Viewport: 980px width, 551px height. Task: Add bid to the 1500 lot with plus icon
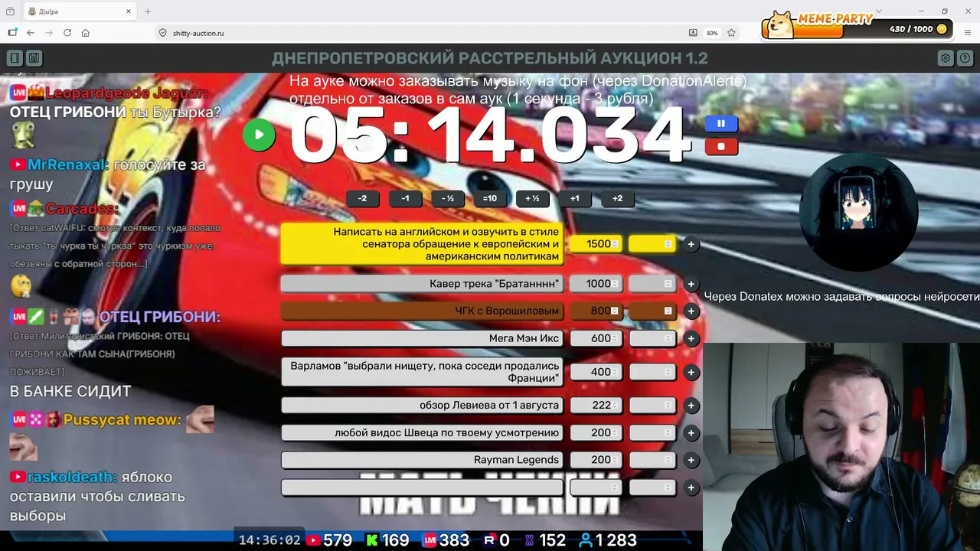click(x=691, y=244)
